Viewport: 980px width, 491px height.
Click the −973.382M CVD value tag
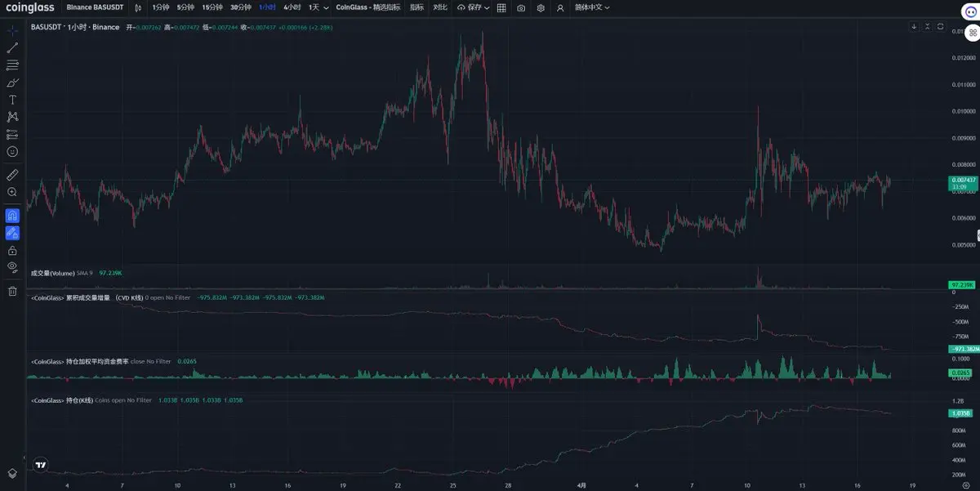(963, 348)
